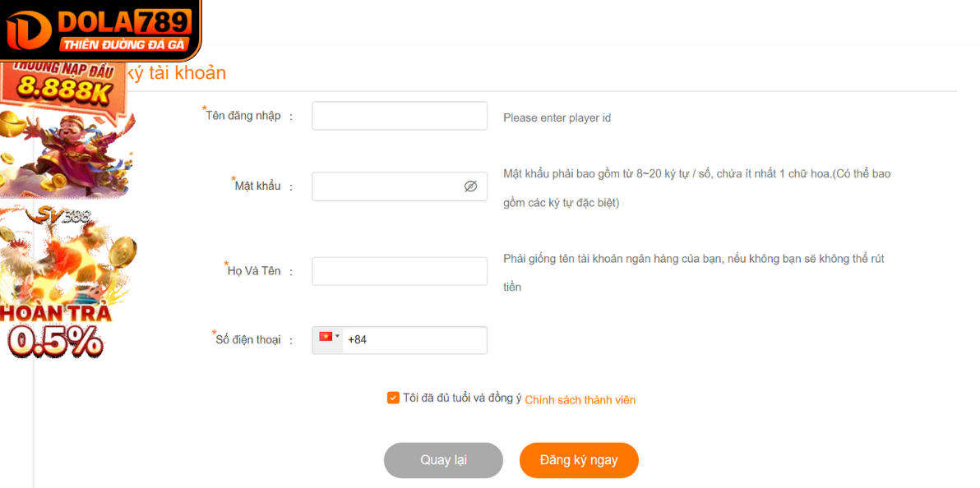Click the 0.5% cashback text graphic
The height and width of the screenshot is (488, 980).
pyautogui.click(x=55, y=341)
